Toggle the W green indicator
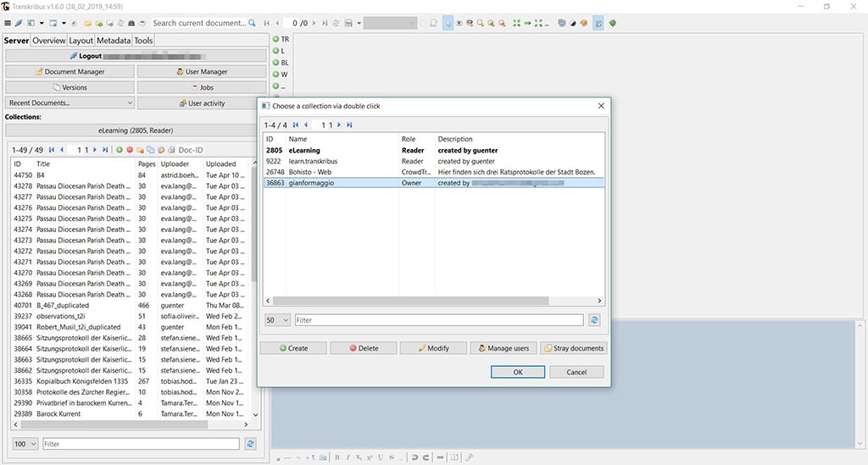Viewport: 868px width, 465px height. (x=275, y=74)
